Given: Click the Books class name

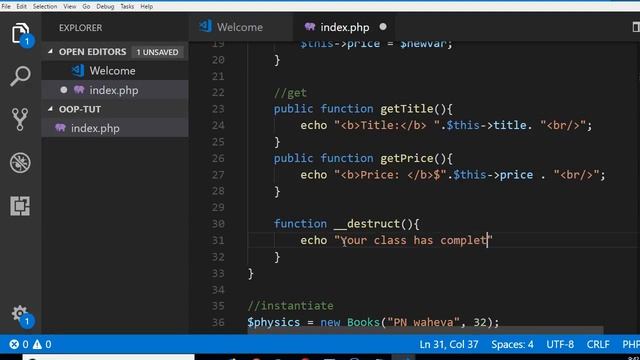Looking at the screenshot, I should click(364, 322).
